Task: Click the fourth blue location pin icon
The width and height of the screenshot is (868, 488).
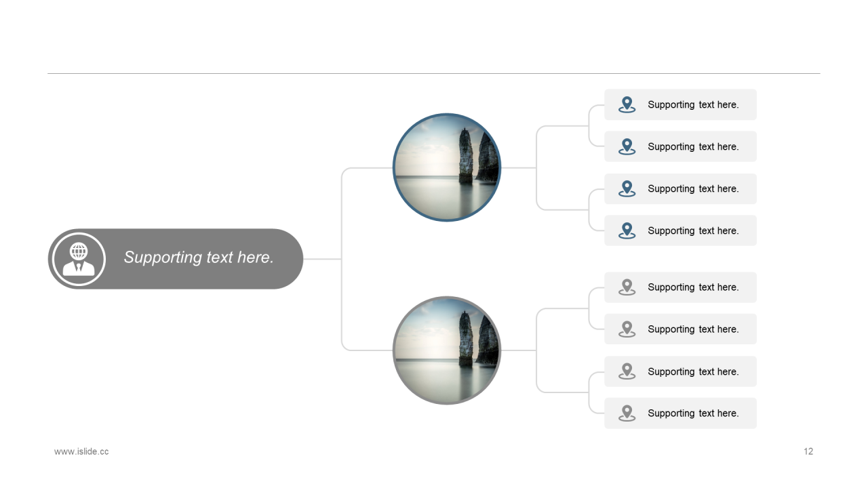Action: tap(627, 230)
